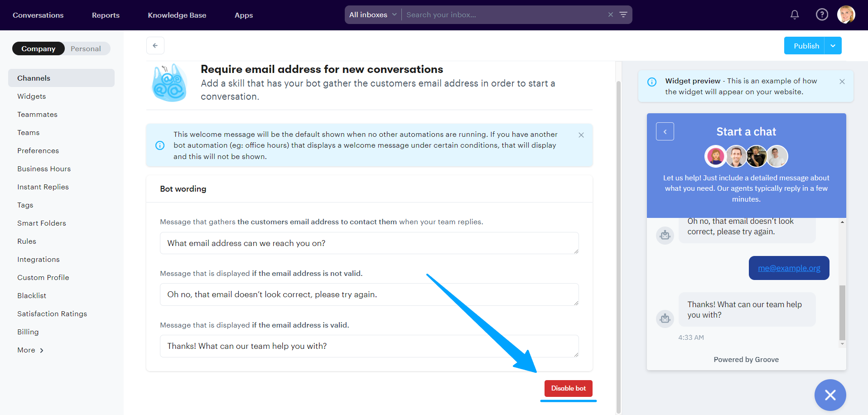This screenshot has width=868, height=415.
Task: Open the Reports menu
Action: (106, 15)
